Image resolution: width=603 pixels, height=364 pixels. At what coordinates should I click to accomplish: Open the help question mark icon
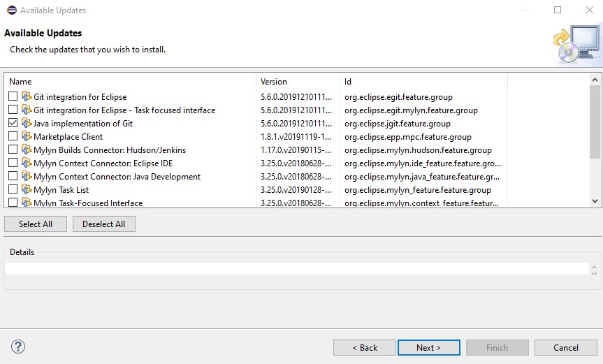pyautogui.click(x=18, y=347)
